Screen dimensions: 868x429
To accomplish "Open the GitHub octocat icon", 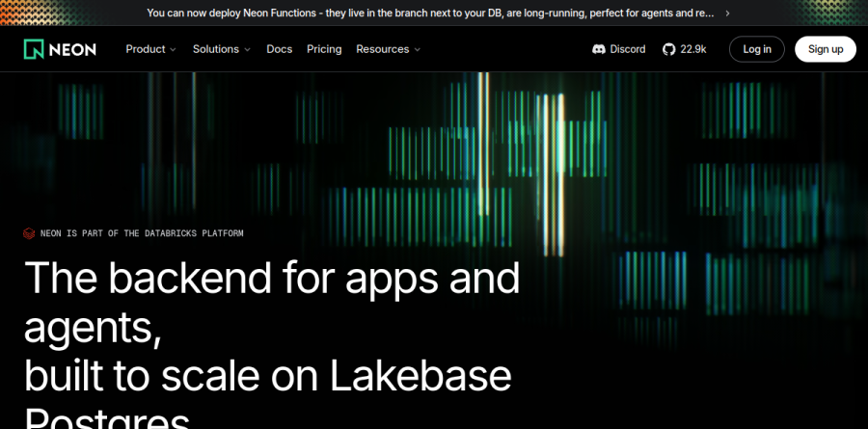I will click(668, 49).
